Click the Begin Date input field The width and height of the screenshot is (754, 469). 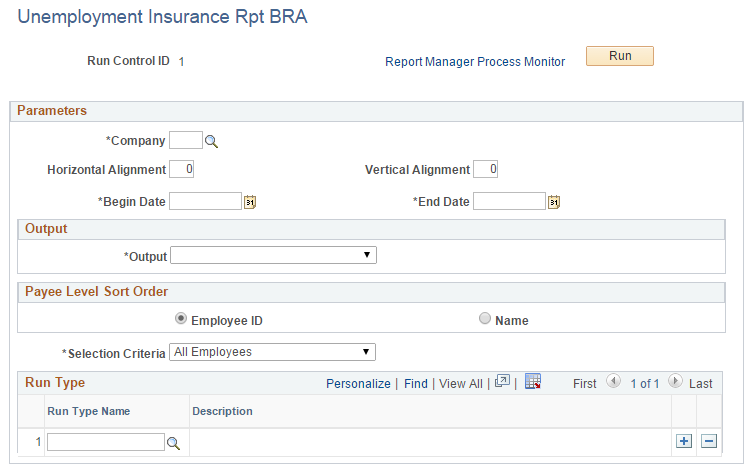(x=205, y=201)
